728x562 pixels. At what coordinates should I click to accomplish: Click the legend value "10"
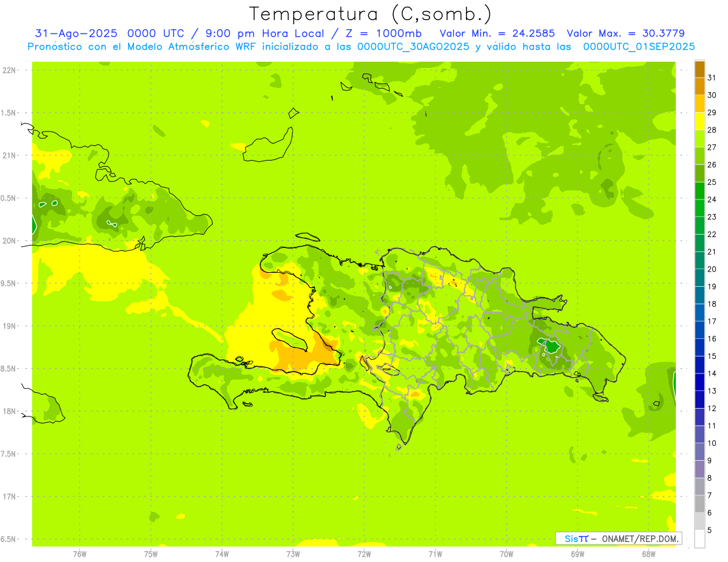tap(712, 443)
